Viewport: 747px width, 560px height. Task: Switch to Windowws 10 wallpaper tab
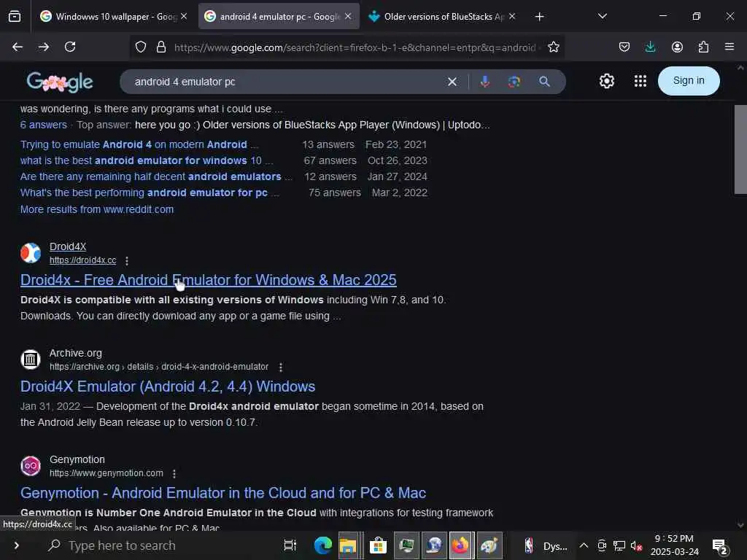click(114, 17)
